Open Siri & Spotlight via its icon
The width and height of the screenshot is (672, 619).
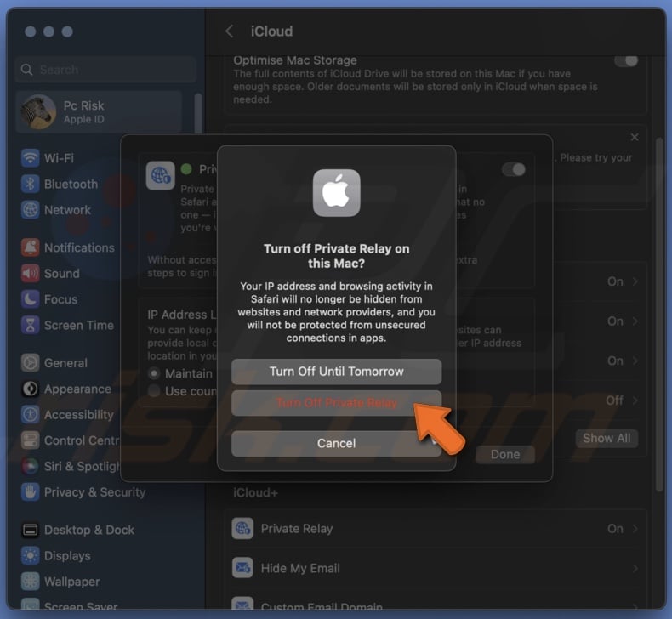[30, 466]
